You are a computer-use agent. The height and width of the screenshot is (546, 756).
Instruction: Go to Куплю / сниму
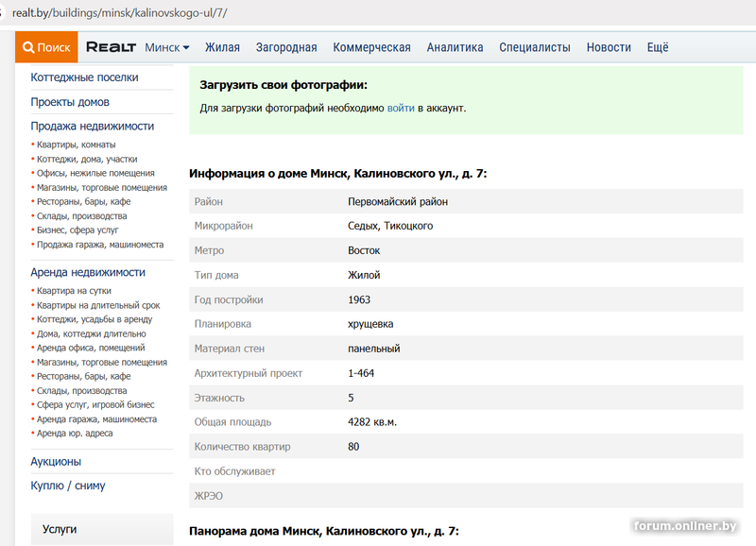tap(68, 486)
